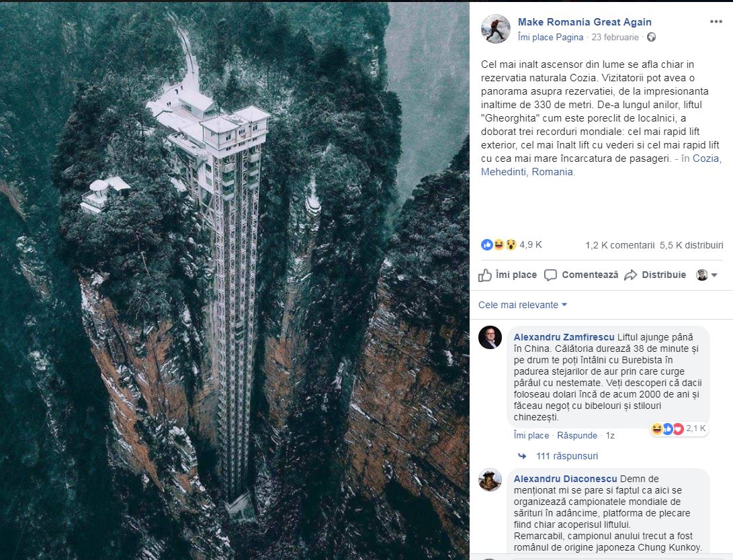This screenshot has width=733, height=560.
Task: Click the speech bubble Comentează icon
Action: 550,275
